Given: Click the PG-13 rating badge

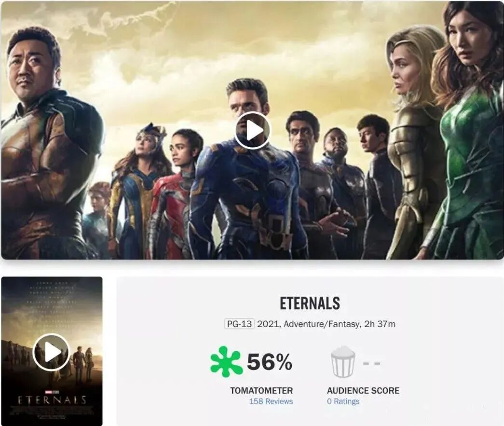Looking at the screenshot, I should [240, 324].
